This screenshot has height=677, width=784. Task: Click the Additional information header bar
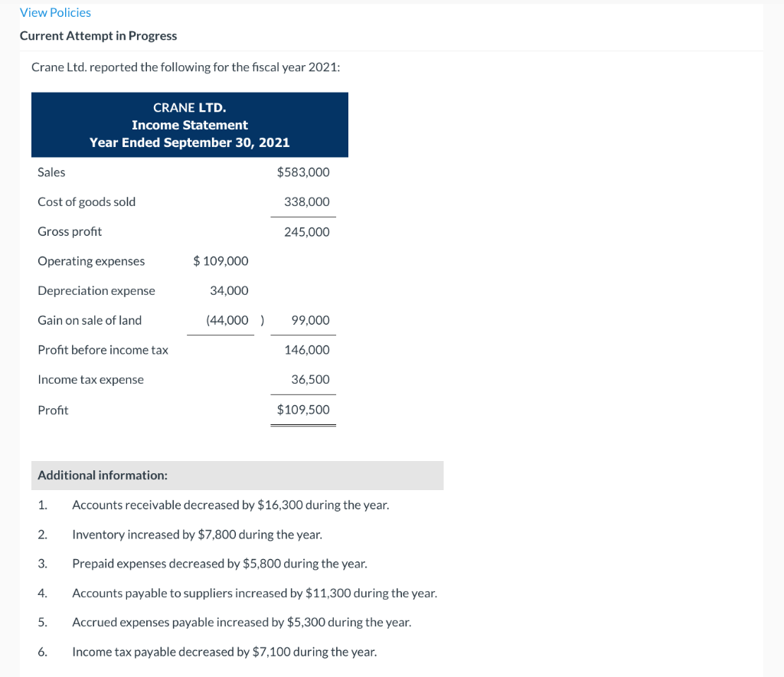pyautogui.click(x=102, y=475)
